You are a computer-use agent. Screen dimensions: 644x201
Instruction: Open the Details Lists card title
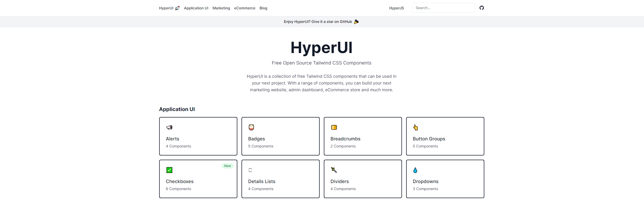262,181
